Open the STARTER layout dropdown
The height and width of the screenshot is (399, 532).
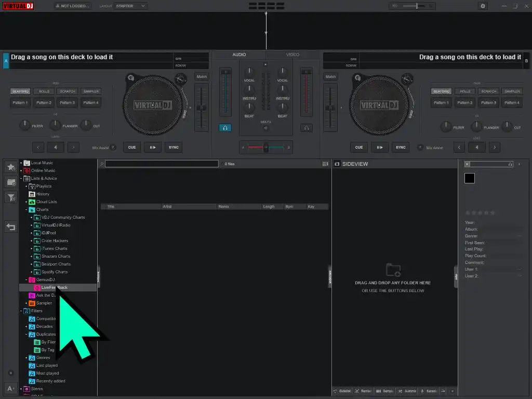click(x=130, y=6)
